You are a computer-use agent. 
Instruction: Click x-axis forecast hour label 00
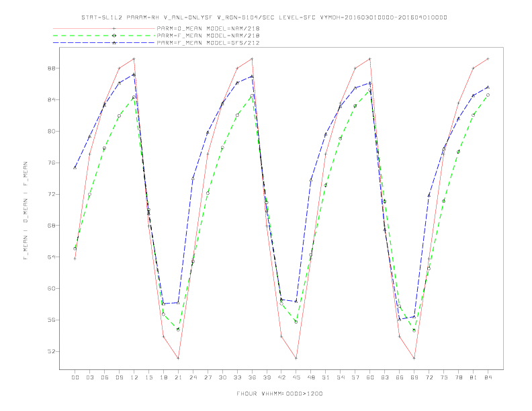coord(75,377)
